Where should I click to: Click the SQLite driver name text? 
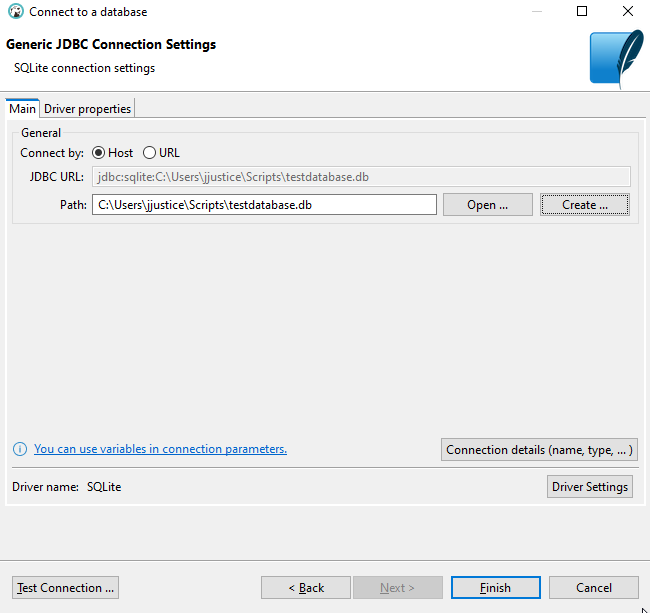(x=104, y=487)
